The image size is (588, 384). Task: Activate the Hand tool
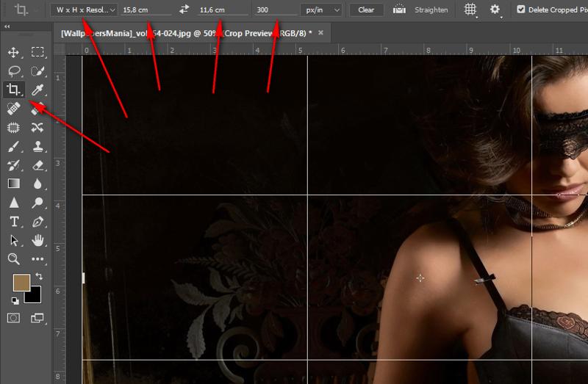click(x=37, y=240)
